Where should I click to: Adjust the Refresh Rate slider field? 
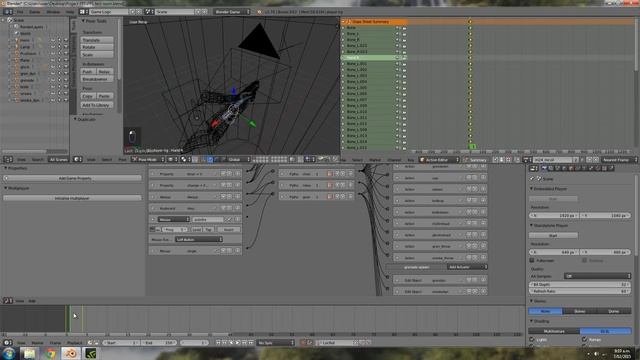point(580,291)
